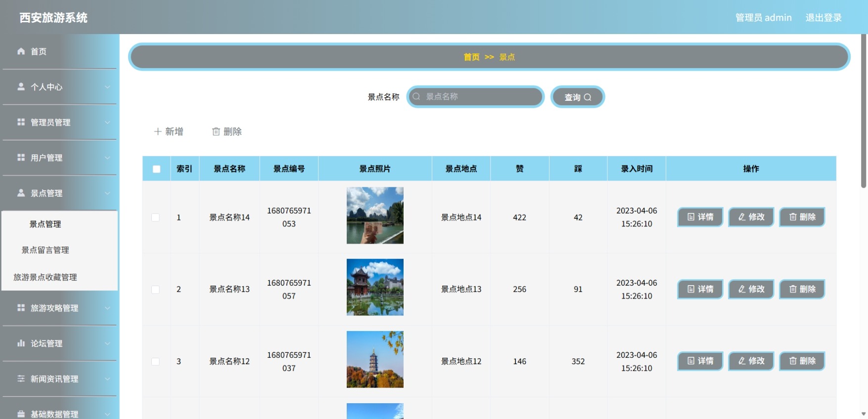Click the 新增 button text
The height and width of the screenshot is (419, 868).
tap(174, 131)
